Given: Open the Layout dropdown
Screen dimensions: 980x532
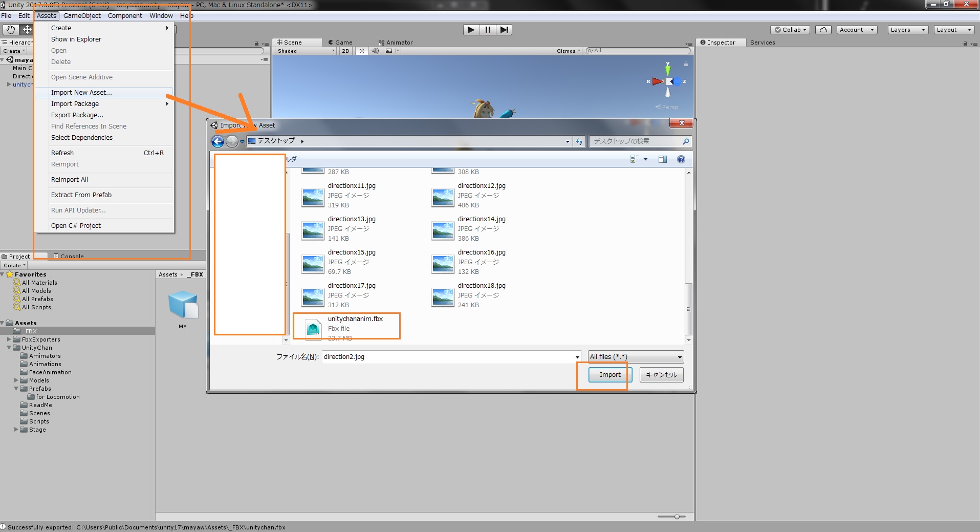Looking at the screenshot, I should [x=954, y=30].
